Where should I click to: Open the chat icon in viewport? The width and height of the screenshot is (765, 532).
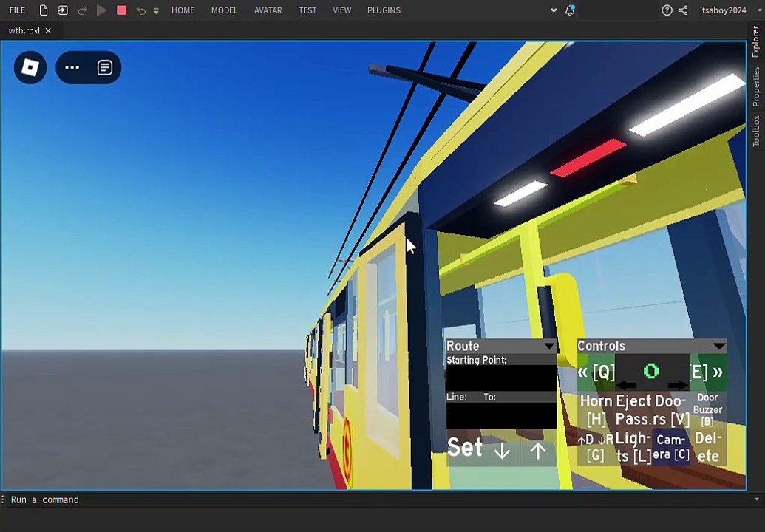(x=104, y=67)
